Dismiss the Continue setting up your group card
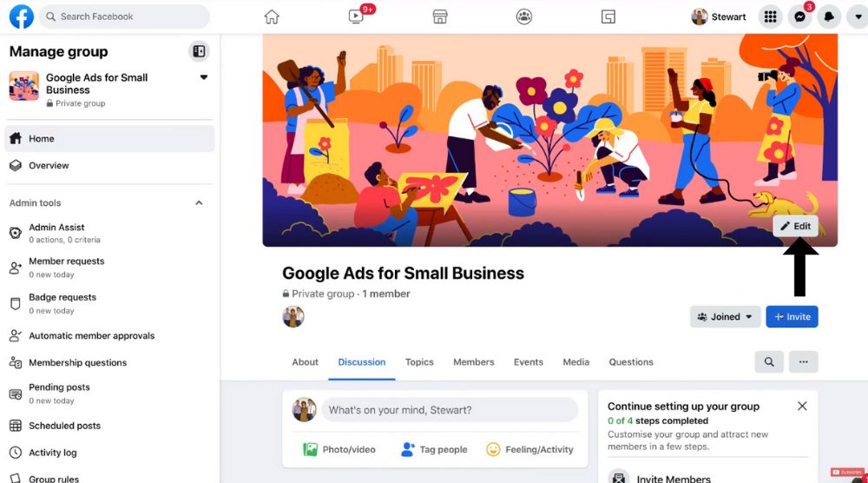Screen dimensions: 868x483 click(x=802, y=406)
